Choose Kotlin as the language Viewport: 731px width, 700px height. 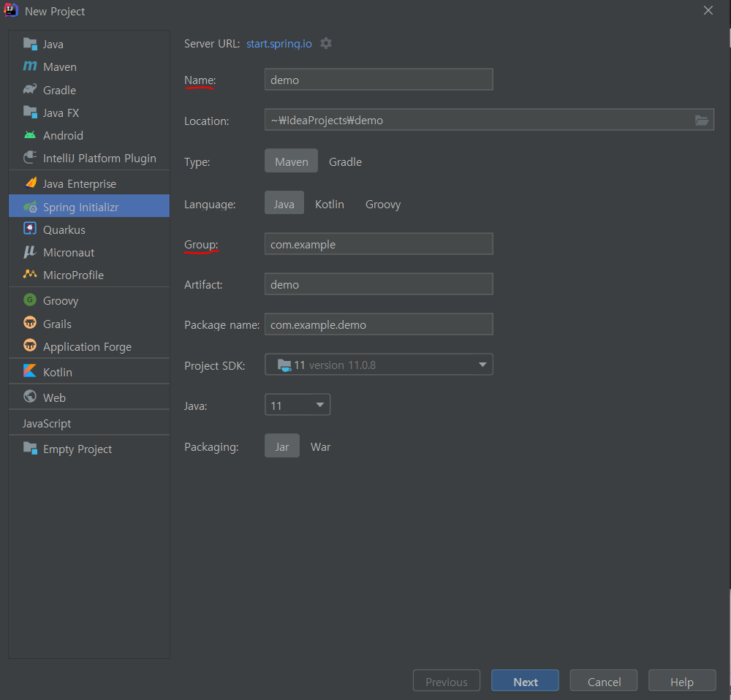[x=330, y=204]
